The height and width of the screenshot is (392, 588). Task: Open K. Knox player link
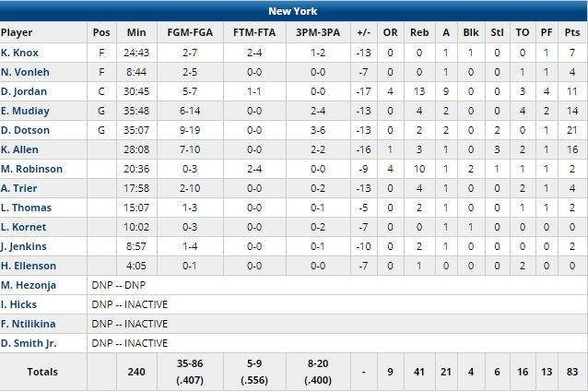(x=20, y=53)
